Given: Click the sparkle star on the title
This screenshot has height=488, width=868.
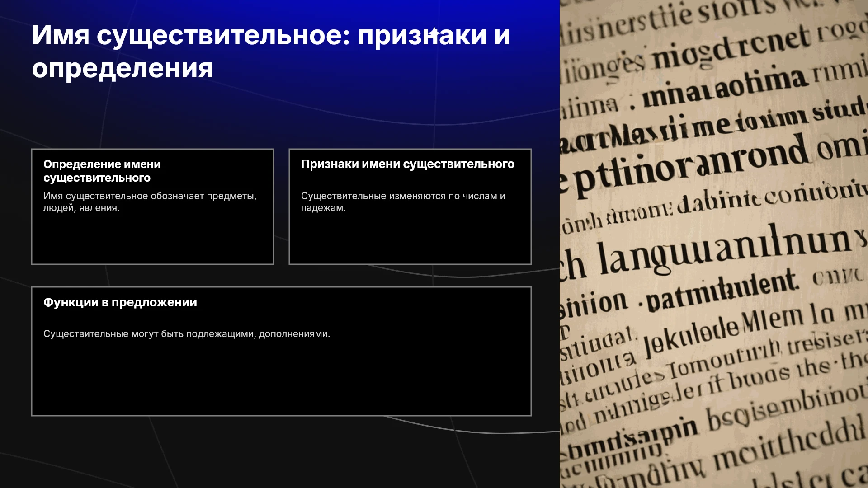Looking at the screenshot, I should pyautogui.click(x=434, y=33).
